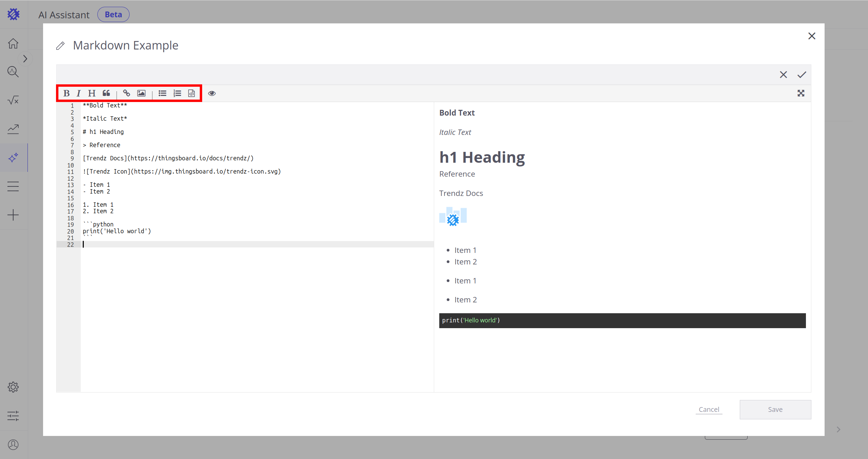Viewport: 868px width, 459px height.
Task: Insert image using picture icon
Action: 141,93
